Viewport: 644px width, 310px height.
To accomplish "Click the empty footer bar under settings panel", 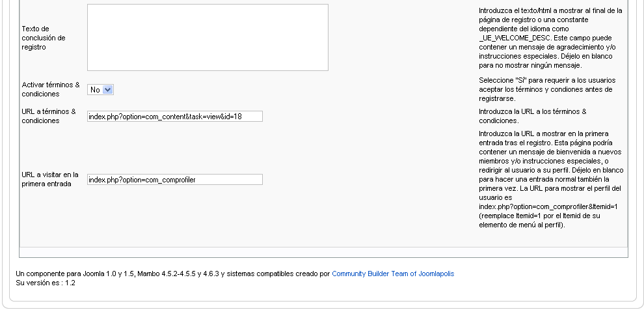I will pos(324,253).
